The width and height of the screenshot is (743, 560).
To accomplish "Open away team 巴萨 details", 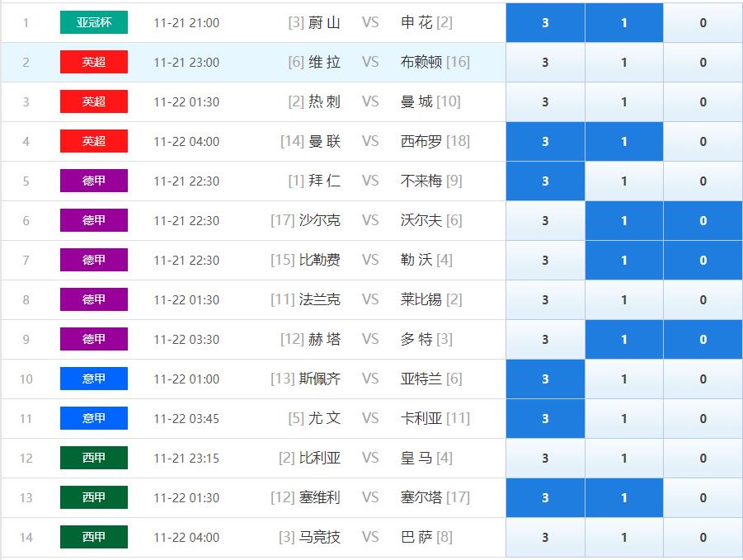I will tap(416, 537).
